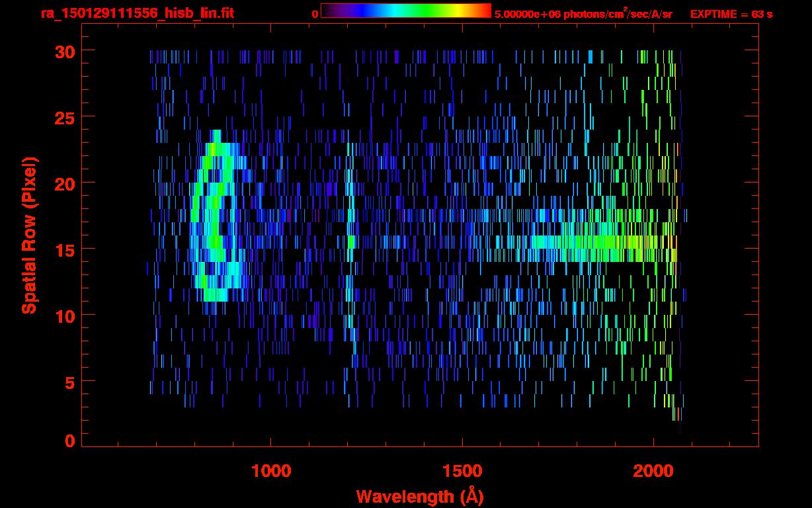The image size is (812, 508).
Task: Click the 5.00000e+06 photons/cm²/sec/A/sr label
Action: tap(583, 13)
